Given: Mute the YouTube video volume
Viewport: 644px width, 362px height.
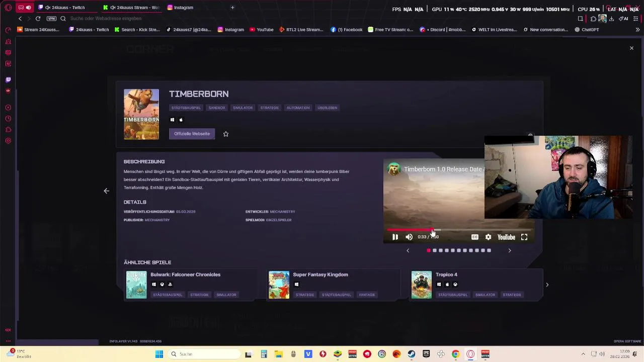Looking at the screenshot, I should tap(409, 237).
